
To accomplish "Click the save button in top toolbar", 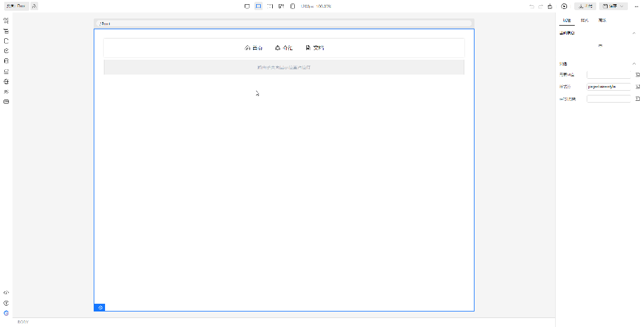I will [x=609, y=6].
